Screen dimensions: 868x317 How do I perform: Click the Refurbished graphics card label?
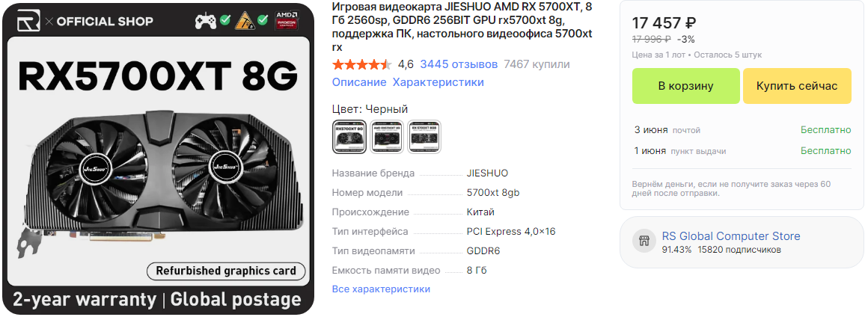pyautogui.click(x=226, y=271)
